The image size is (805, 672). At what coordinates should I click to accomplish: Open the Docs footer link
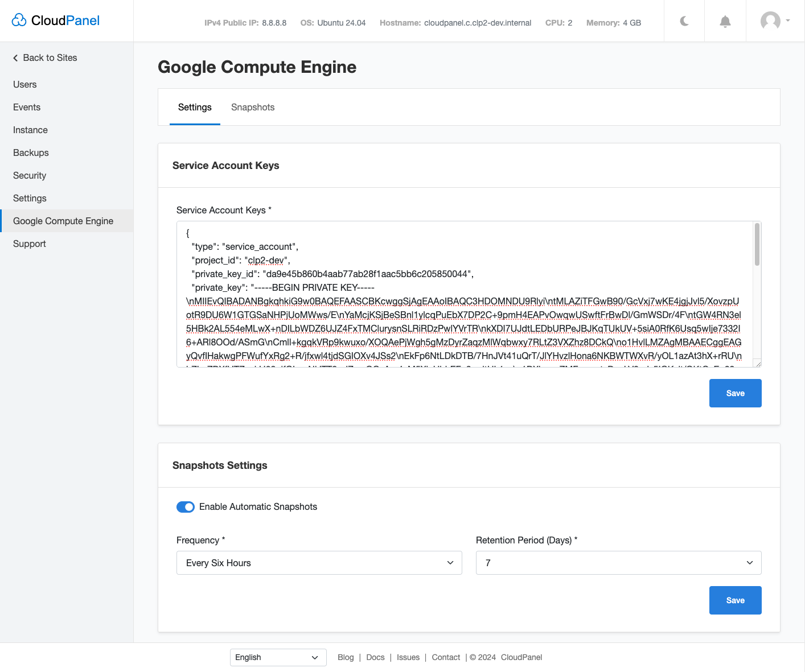[375, 657]
